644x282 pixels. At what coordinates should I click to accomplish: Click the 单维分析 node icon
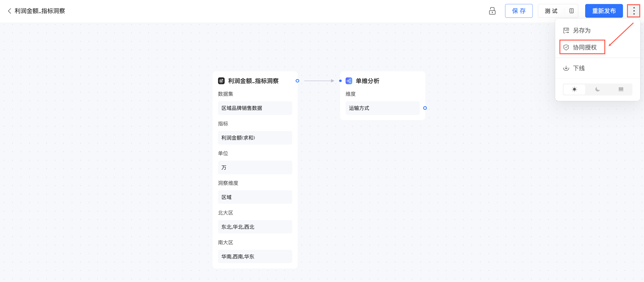tap(349, 81)
